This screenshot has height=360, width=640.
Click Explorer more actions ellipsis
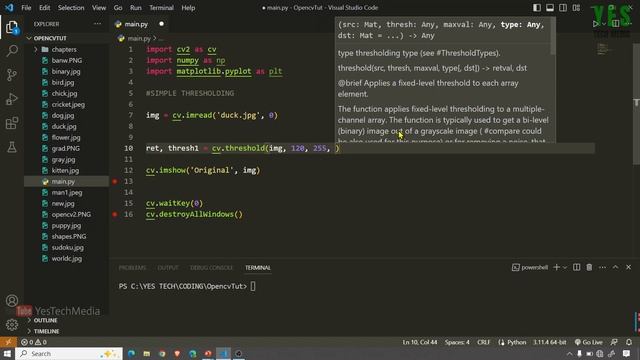coord(97,24)
